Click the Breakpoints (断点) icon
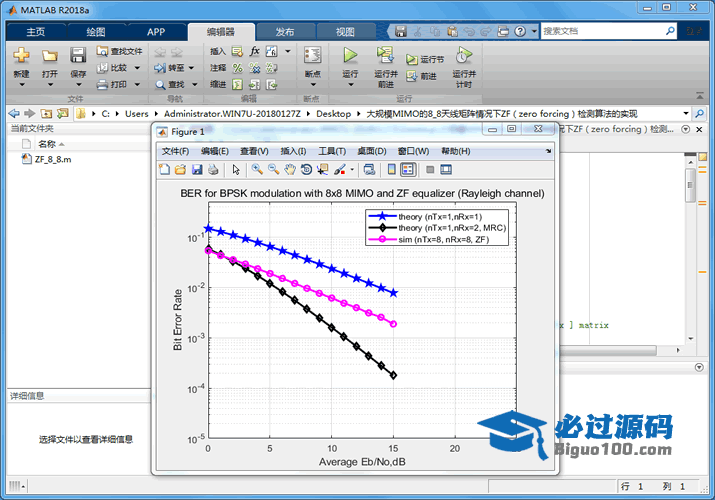The width and height of the screenshot is (715, 500). (x=313, y=55)
